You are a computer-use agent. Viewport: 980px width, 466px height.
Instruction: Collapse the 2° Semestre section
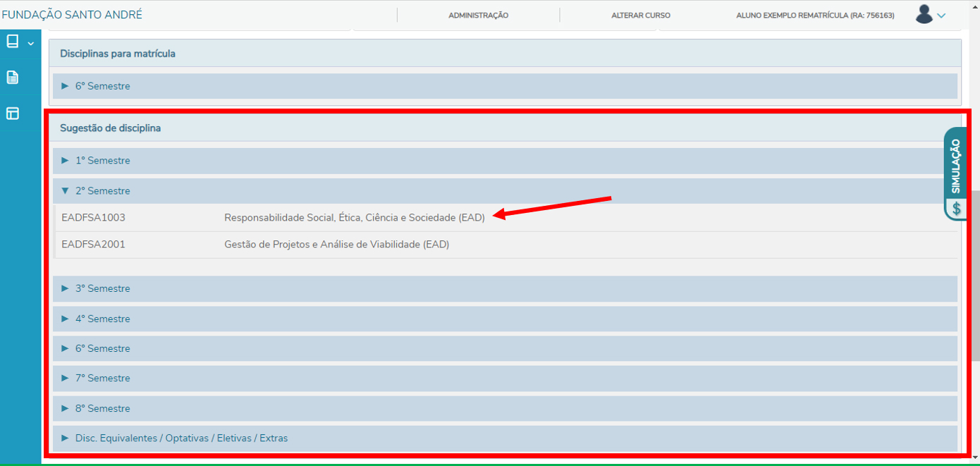tap(102, 191)
